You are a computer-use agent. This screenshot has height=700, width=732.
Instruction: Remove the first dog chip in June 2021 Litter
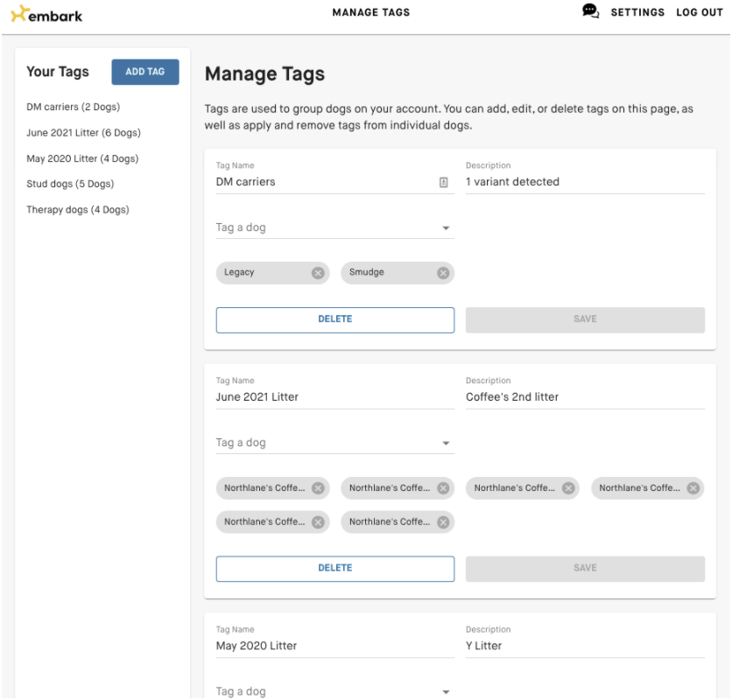(318, 488)
